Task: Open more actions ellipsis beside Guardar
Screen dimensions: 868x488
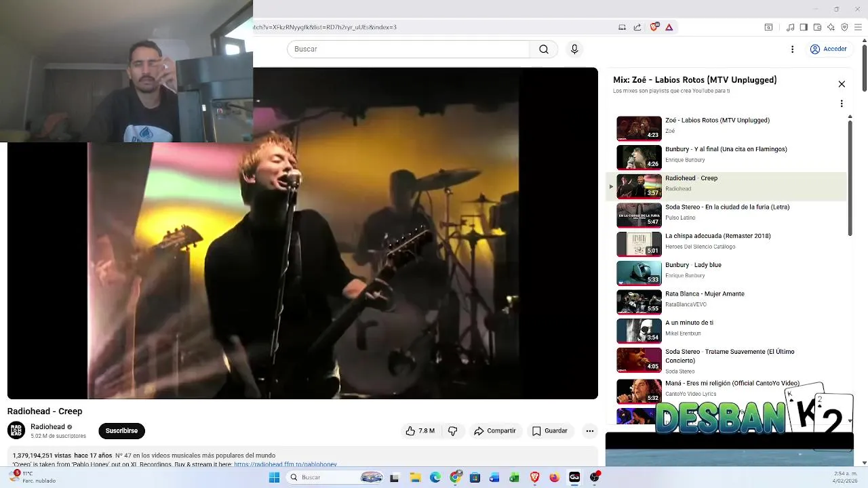Action: pyautogui.click(x=589, y=431)
